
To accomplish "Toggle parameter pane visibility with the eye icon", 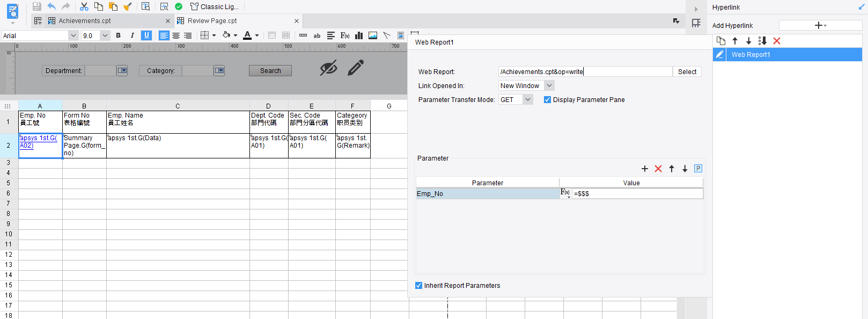I will 328,68.
